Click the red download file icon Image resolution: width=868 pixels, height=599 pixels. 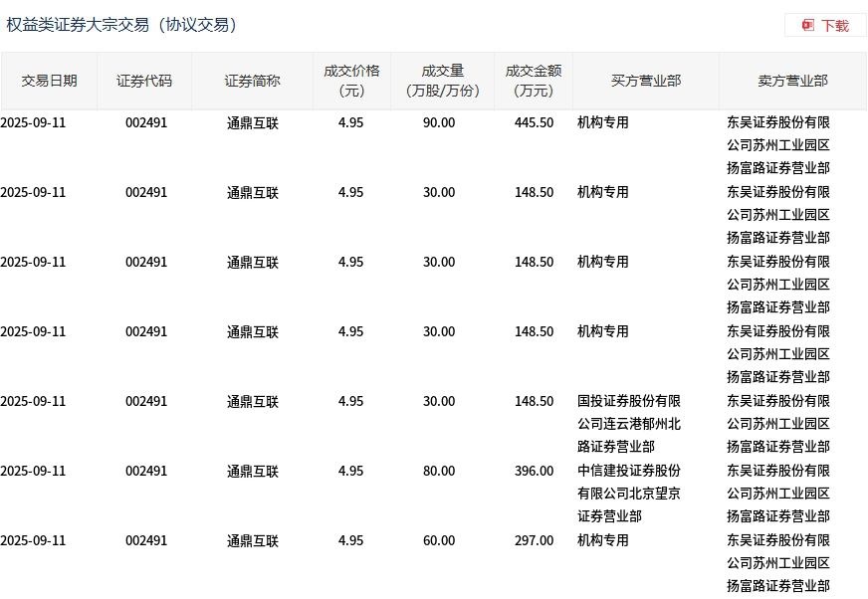point(808,25)
